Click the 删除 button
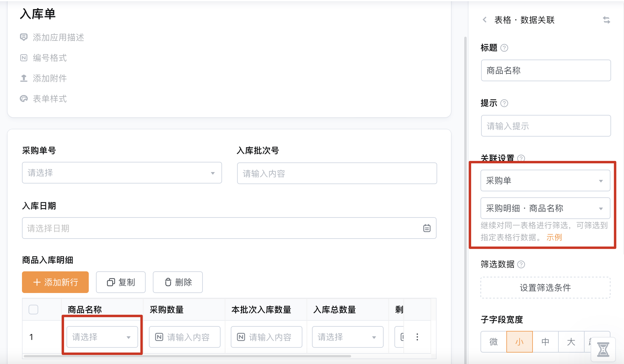624x364 pixels. (x=178, y=282)
